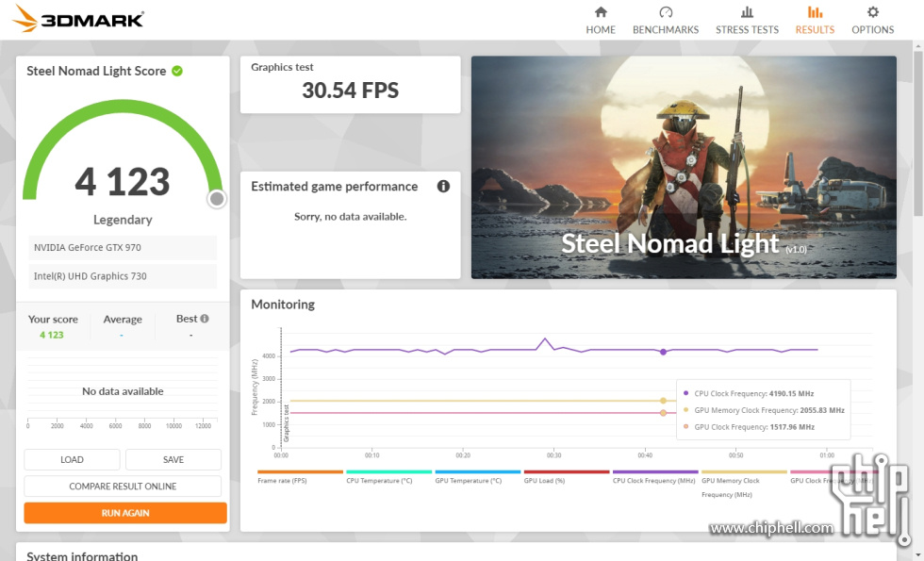Click the GPU Memory Clock Frequency 2055.83 MHz tooltip row

764,410
